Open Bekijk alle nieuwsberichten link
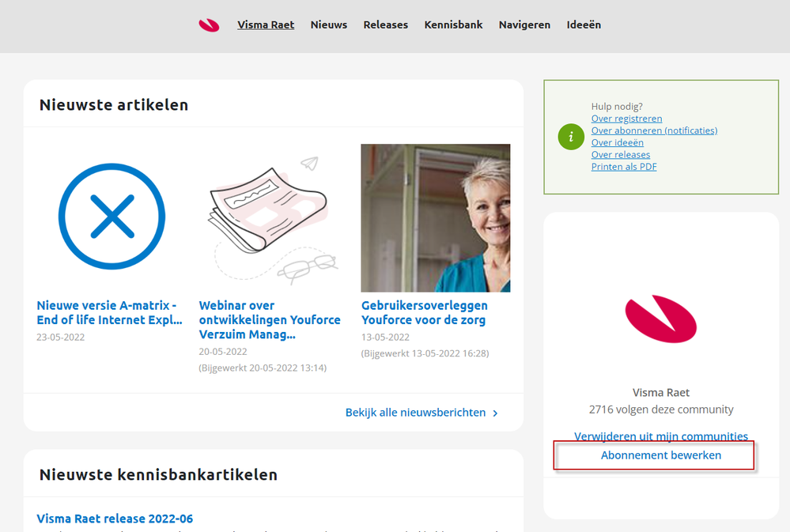 (x=415, y=413)
